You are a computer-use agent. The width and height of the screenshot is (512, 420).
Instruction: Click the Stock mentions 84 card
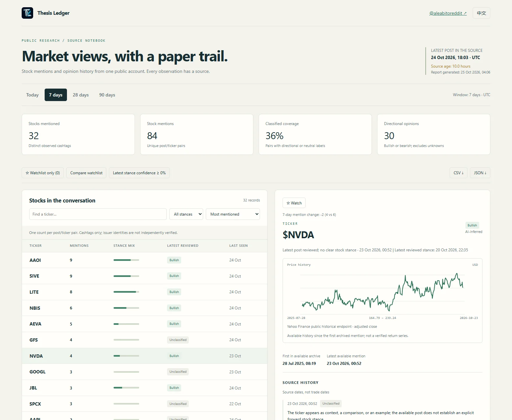point(197,134)
